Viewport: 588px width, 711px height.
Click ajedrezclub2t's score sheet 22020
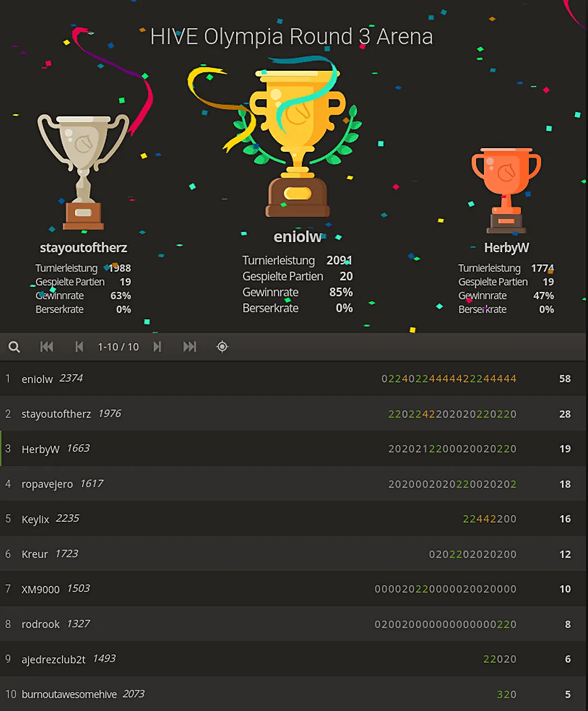click(x=500, y=659)
